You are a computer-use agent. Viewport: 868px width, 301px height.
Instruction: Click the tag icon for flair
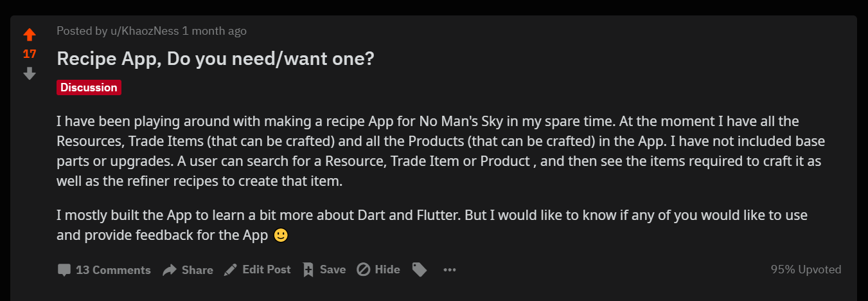(420, 270)
